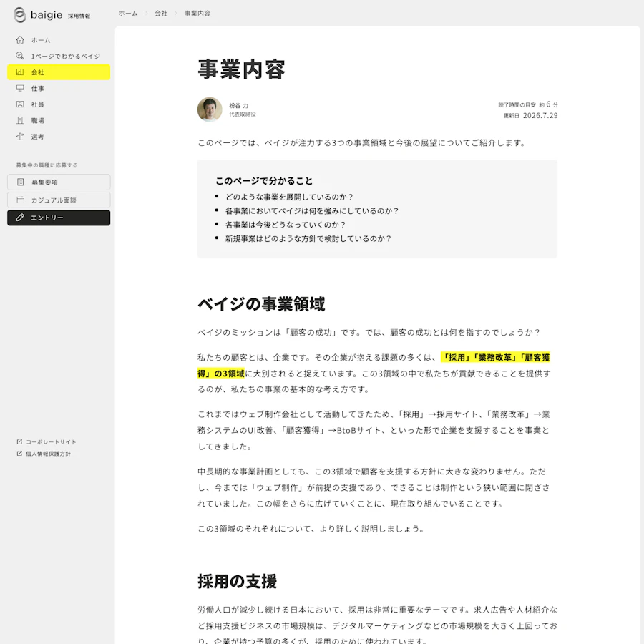Click the black エントリー button
The image size is (644, 644).
pos(59,218)
